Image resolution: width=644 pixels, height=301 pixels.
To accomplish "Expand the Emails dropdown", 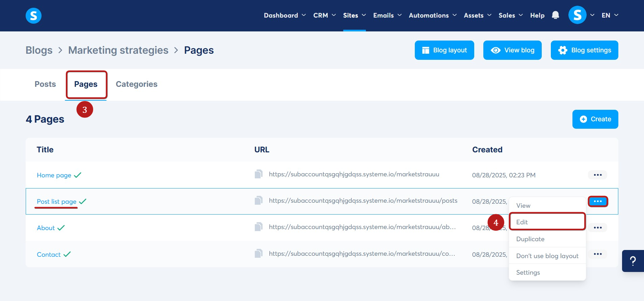I will coord(387,15).
